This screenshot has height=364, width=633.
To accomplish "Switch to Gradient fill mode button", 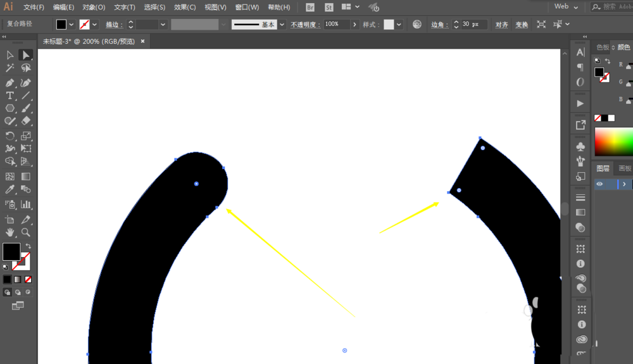I will coord(18,279).
